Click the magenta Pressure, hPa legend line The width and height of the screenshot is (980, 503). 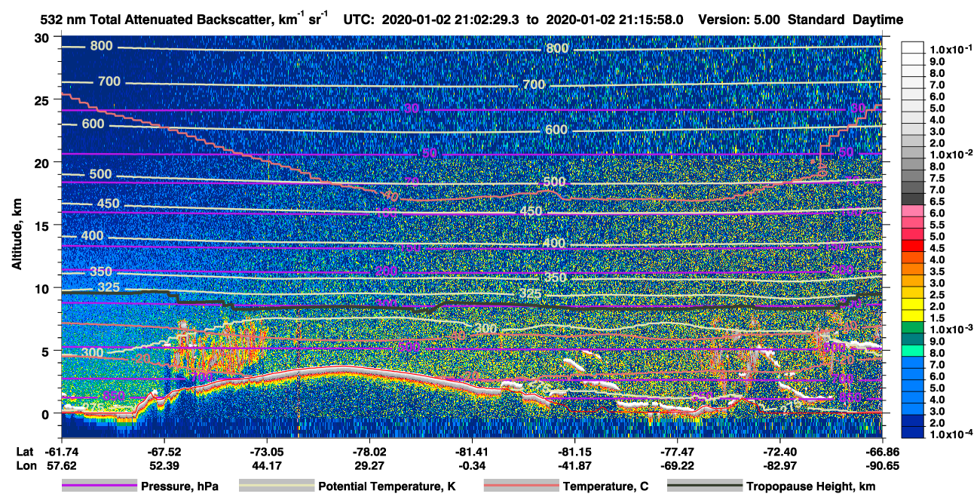click(100, 486)
